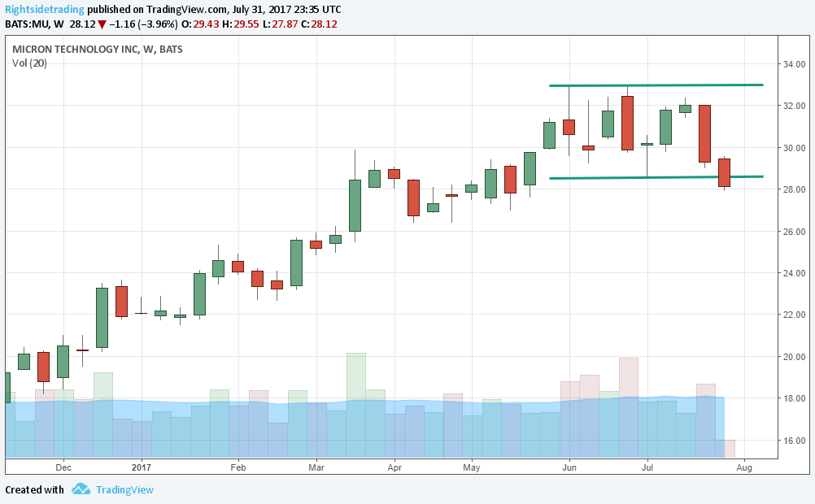Click the tallest mid-March volume bar

tap(356, 406)
